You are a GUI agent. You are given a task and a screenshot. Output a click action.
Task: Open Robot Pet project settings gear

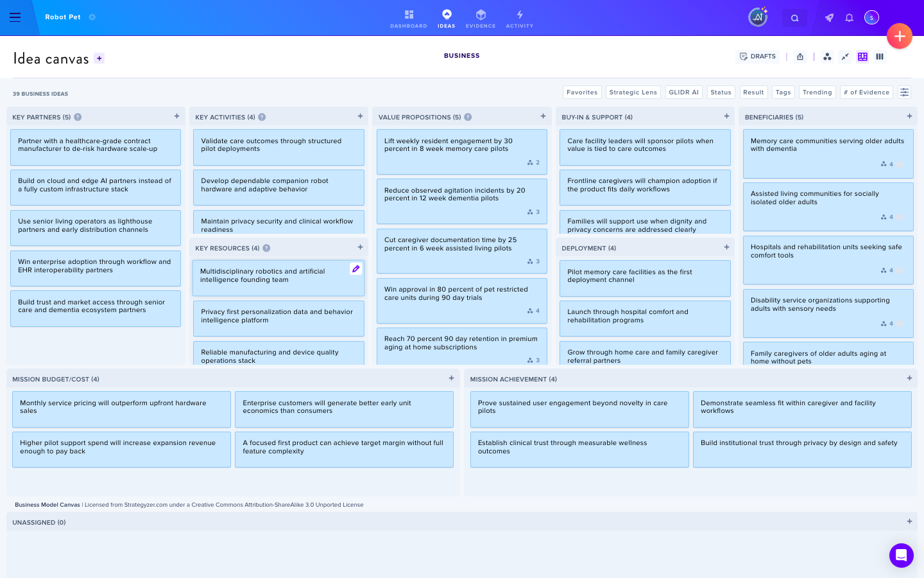pos(92,17)
